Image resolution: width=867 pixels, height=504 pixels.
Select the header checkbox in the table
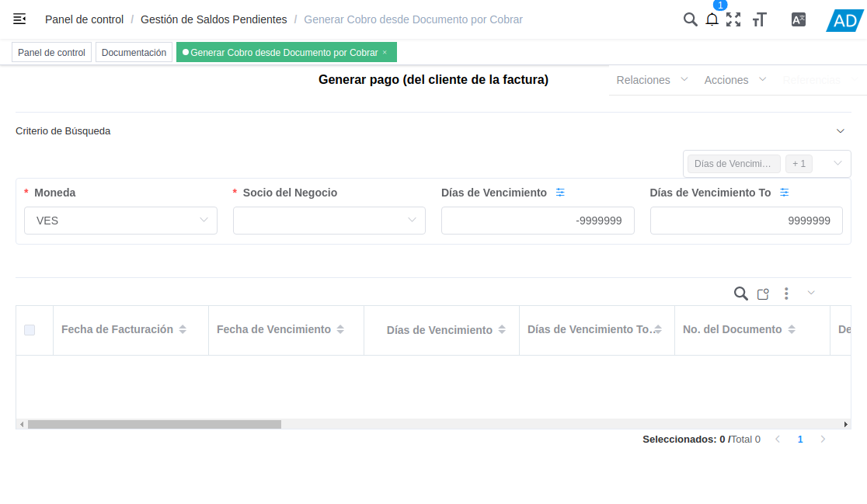30,329
